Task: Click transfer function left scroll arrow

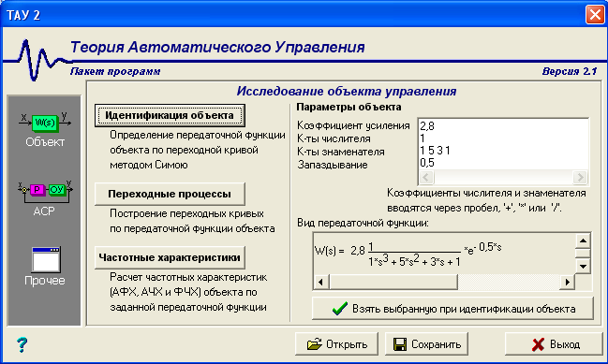Action: (321, 282)
